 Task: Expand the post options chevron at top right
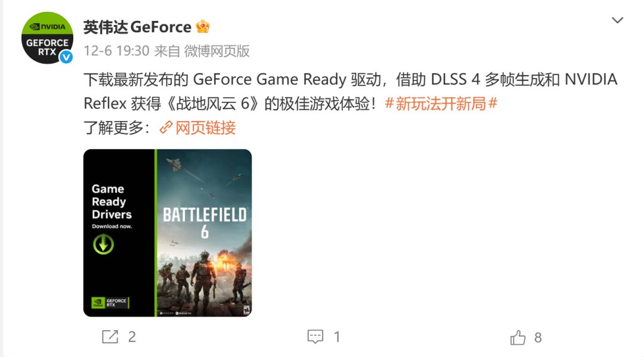618,20
